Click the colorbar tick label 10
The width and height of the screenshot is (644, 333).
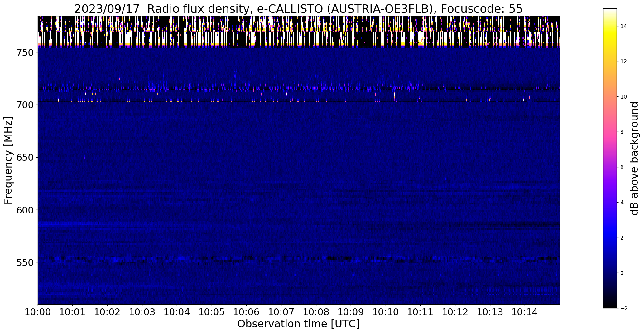[624, 97]
